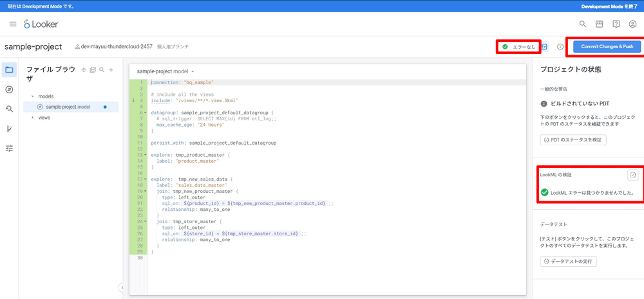Click persist_with line in the editor

pos(214,143)
